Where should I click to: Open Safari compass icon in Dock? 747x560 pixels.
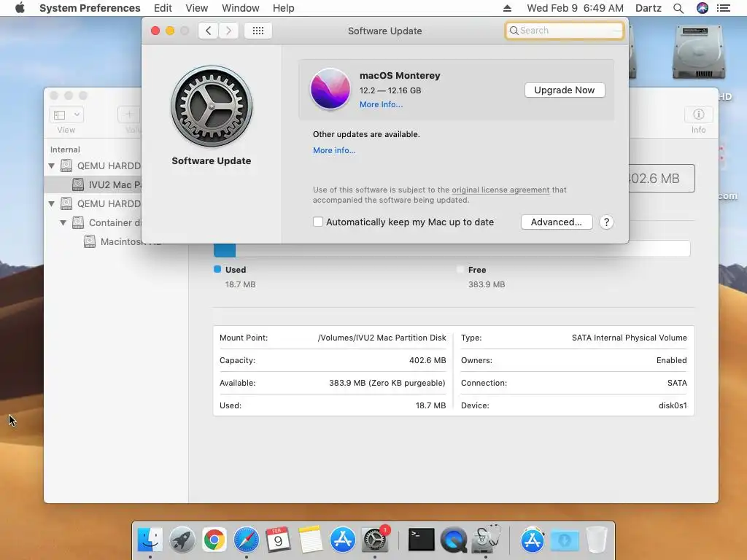click(247, 540)
